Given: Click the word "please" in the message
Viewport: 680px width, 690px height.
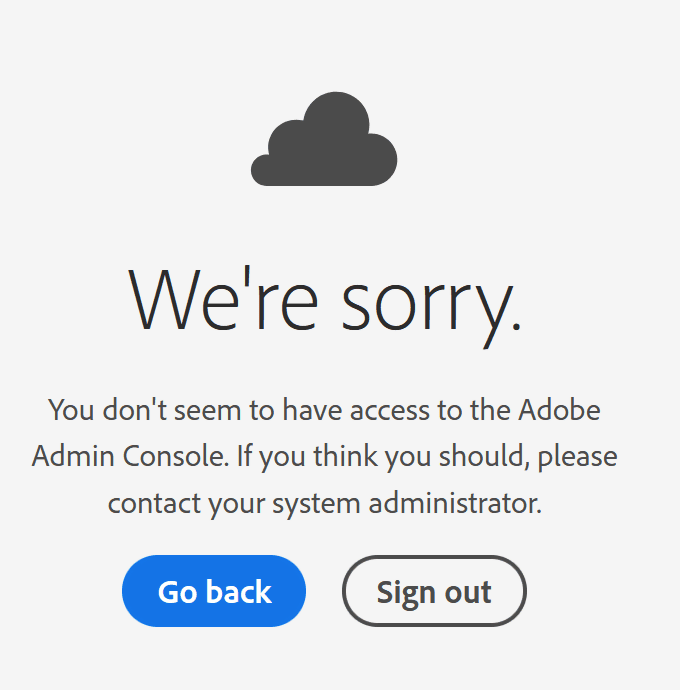Looking at the screenshot, I should [x=581, y=458].
